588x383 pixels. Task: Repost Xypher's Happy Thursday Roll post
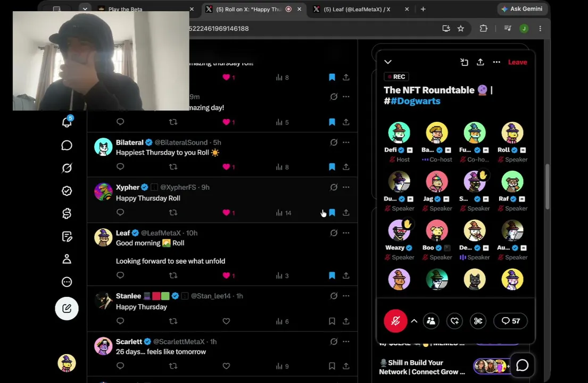pos(173,212)
